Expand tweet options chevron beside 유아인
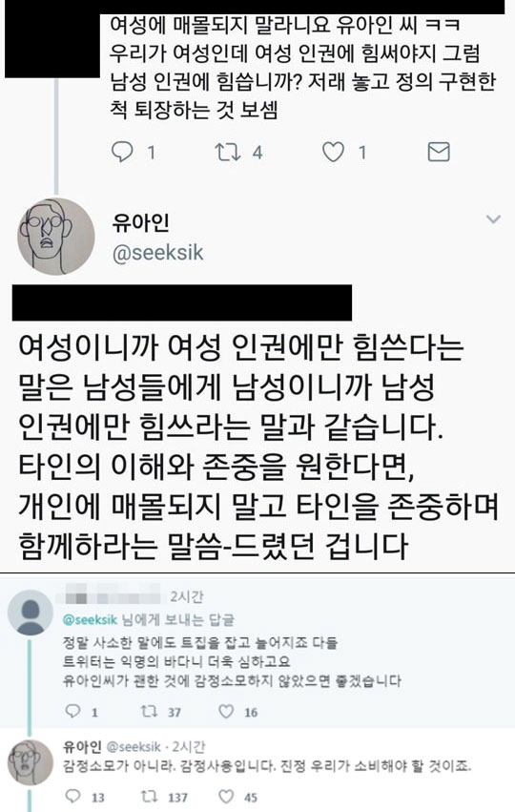The height and width of the screenshot is (812, 515). (x=493, y=219)
